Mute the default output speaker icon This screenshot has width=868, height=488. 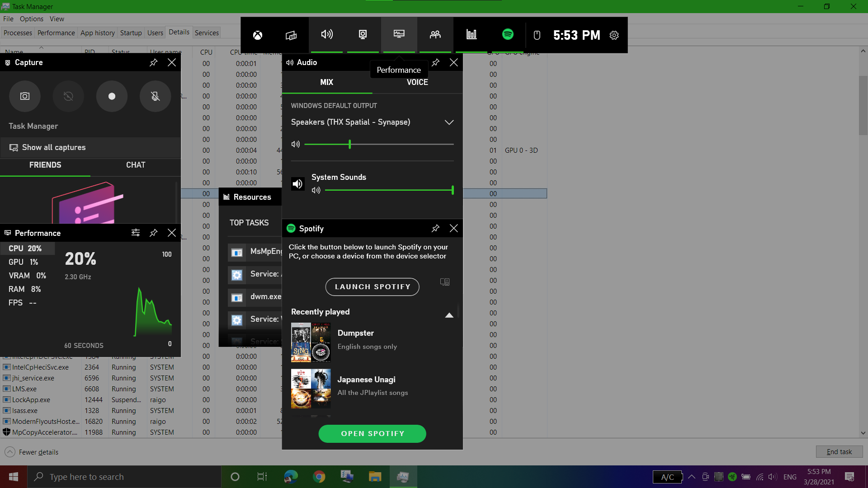[296, 144]
